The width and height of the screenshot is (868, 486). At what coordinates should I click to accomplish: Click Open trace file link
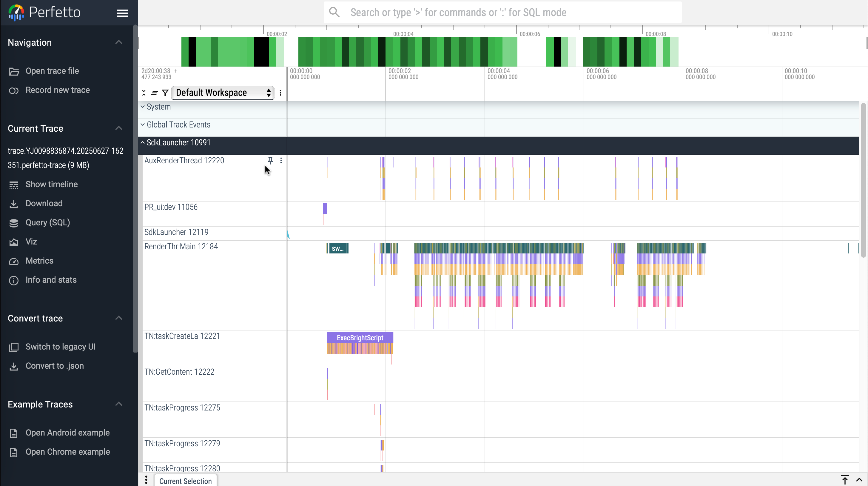tap(52, 71)
